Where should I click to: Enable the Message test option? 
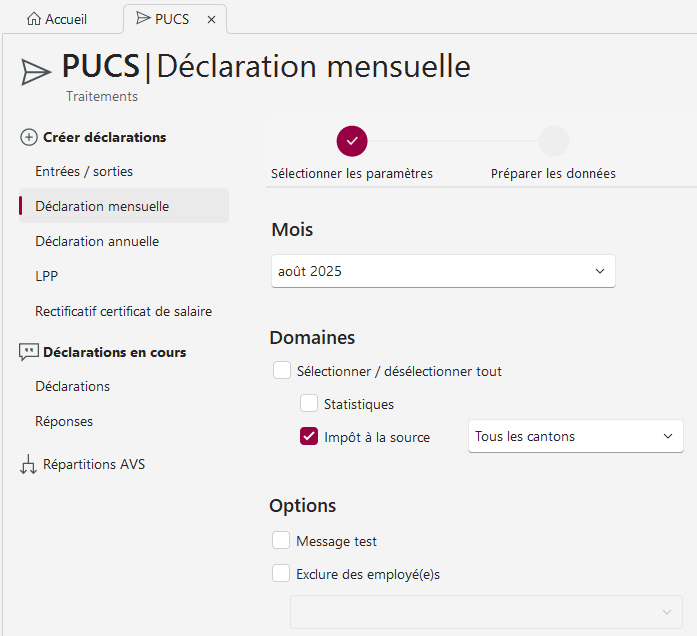(281, 541)
